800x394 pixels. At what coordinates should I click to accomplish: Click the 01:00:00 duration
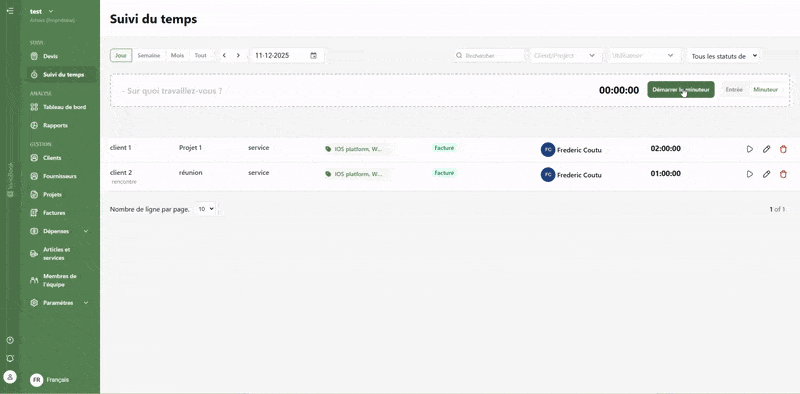click(665, 174)
